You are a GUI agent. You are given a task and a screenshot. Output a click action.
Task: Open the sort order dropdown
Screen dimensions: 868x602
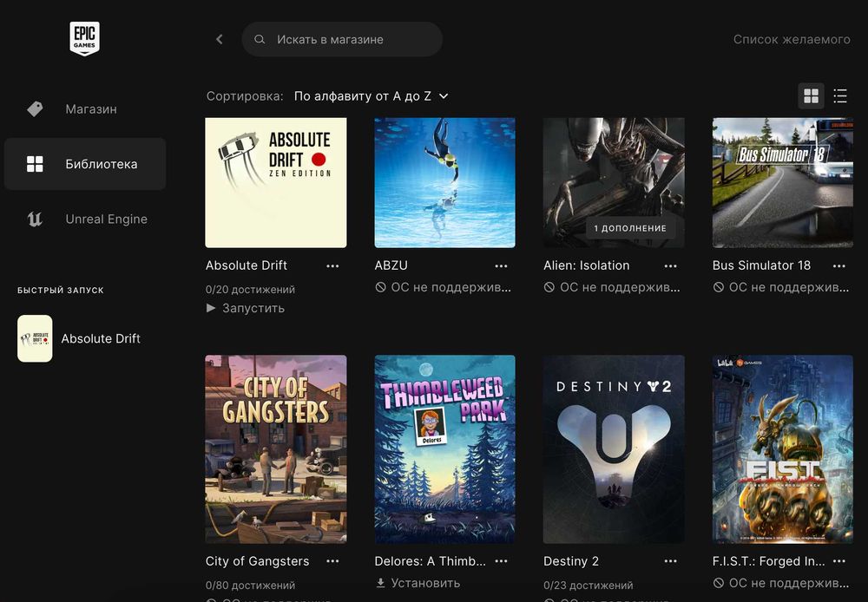(371, 96)
